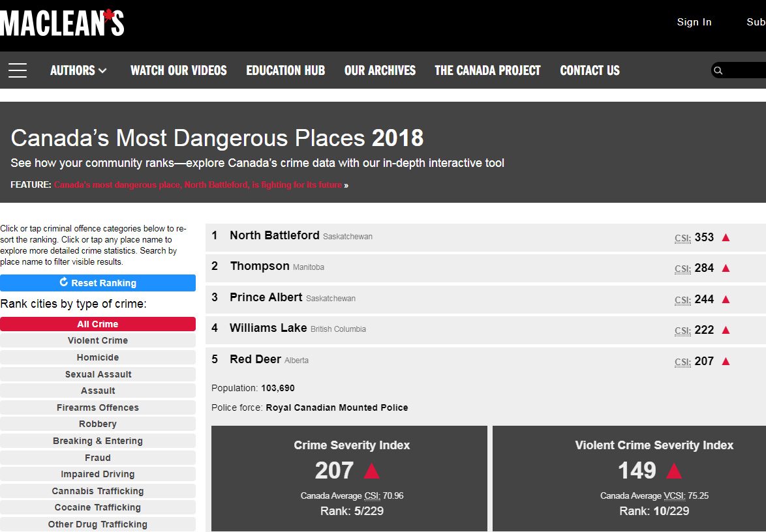
Task: Click the Reset Ranking button
Action: click(x=98, y=283)
